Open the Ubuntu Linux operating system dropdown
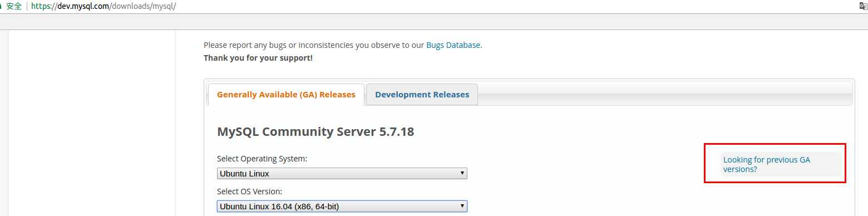Screen dimensions: 868x216 342,174
